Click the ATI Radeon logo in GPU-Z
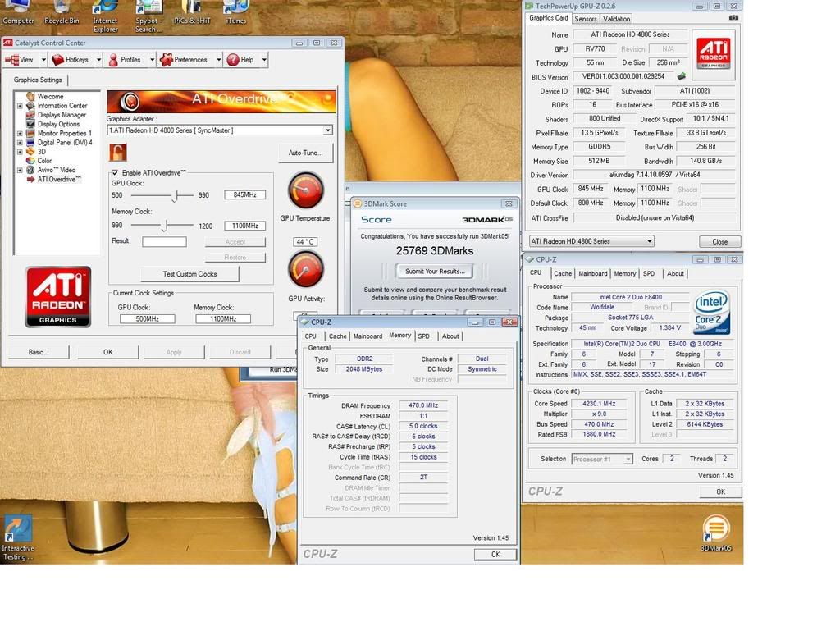The width and height of the screenshot is (840, 631). 714,54
